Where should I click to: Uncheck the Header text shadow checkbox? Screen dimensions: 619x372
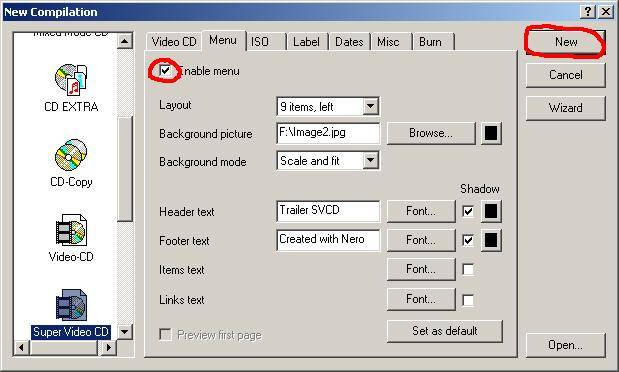point(468,211)
